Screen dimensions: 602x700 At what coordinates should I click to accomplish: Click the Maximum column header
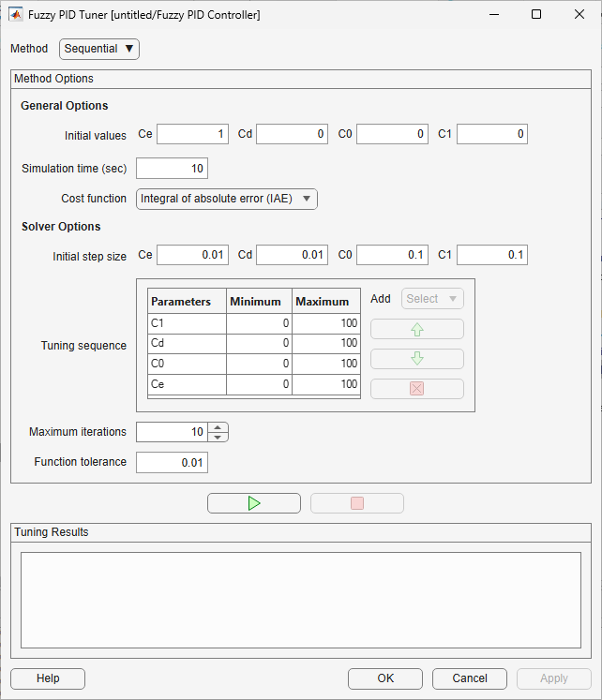click(326, 302)
